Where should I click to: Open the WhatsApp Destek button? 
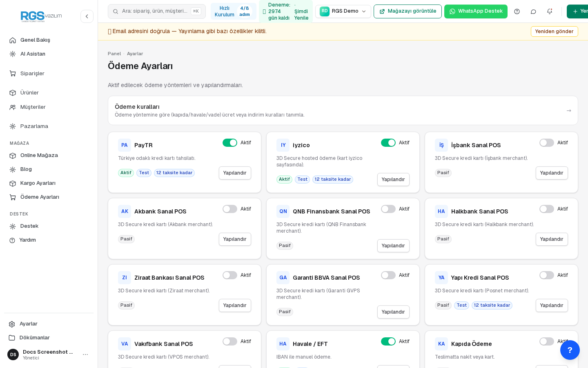pyautogui.click(x=476, y=11)
